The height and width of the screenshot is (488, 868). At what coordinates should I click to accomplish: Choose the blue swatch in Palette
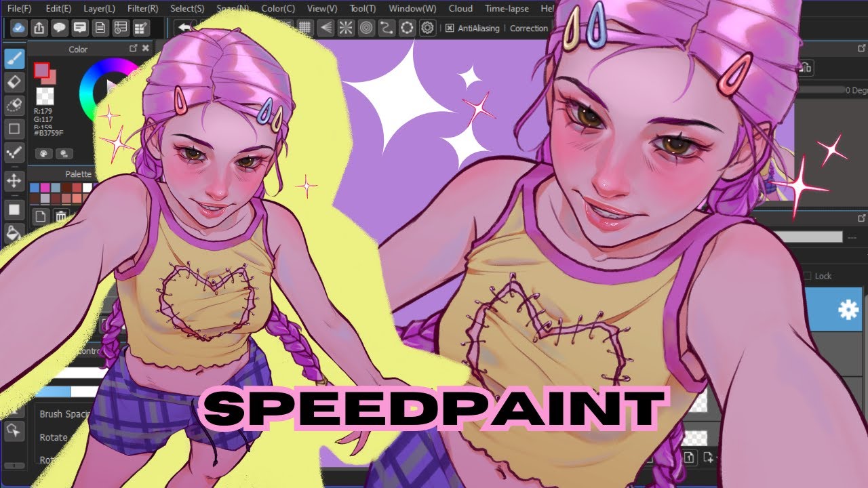point(35,187)
